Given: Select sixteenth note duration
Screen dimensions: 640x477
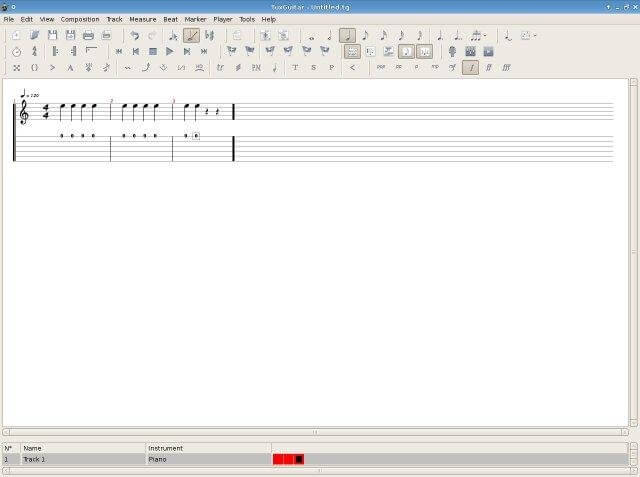Looking at the screenshot, I should tap(383, 35).
